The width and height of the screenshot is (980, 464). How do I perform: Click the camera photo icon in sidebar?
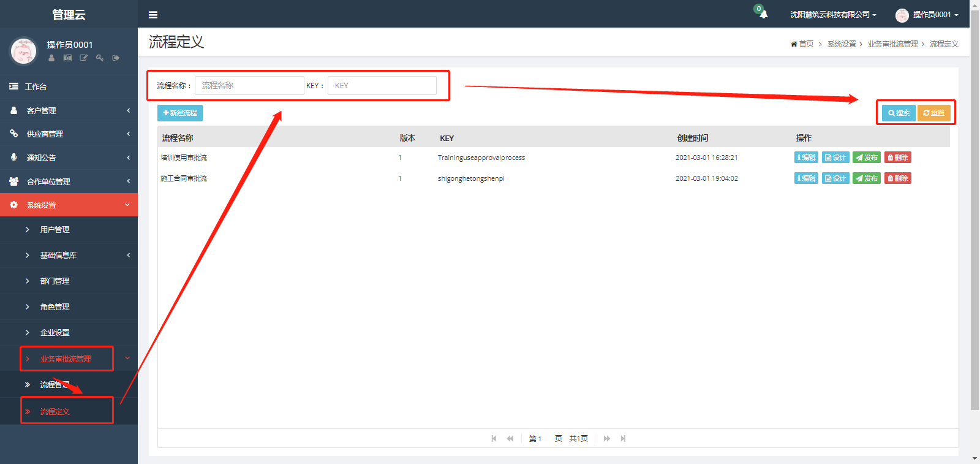click(x=67, y=58)
